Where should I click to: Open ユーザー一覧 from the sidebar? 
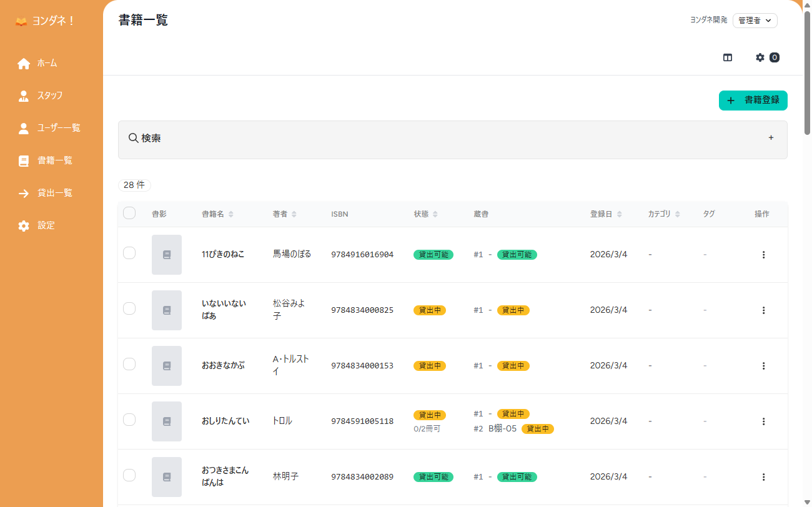pyautogui.click(x=58, y=128)
